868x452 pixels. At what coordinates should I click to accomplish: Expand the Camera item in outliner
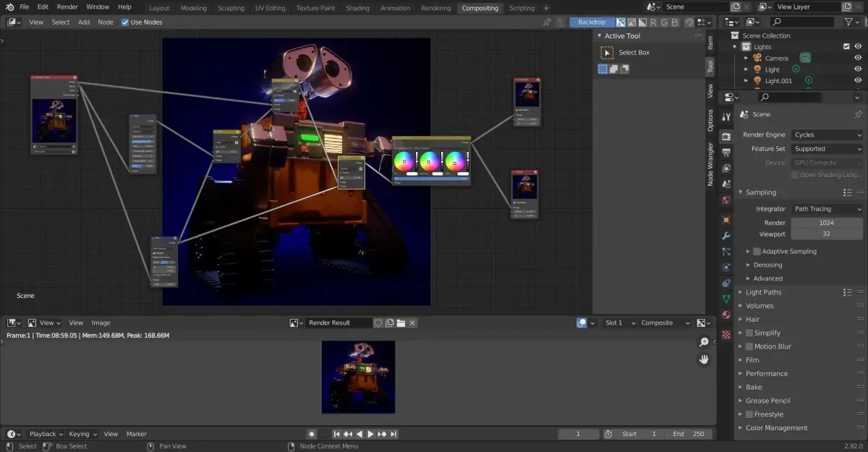746,58
